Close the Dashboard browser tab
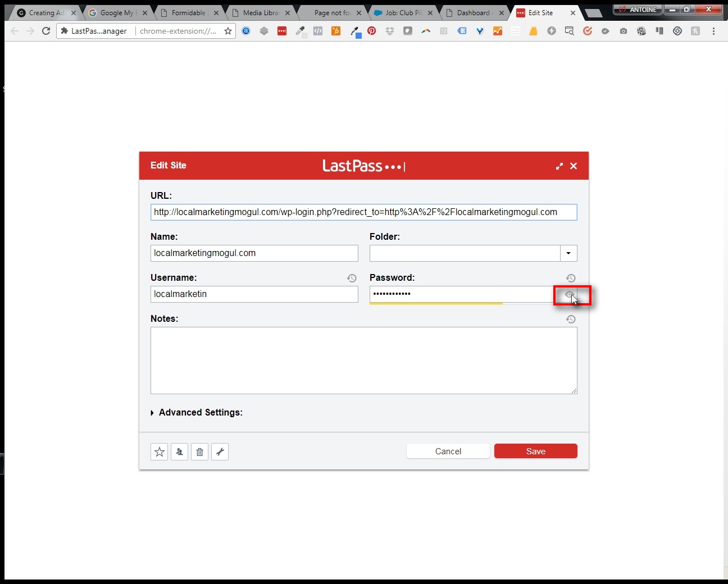This screenshot has width=728, height=584. click(x=502, y=13)
